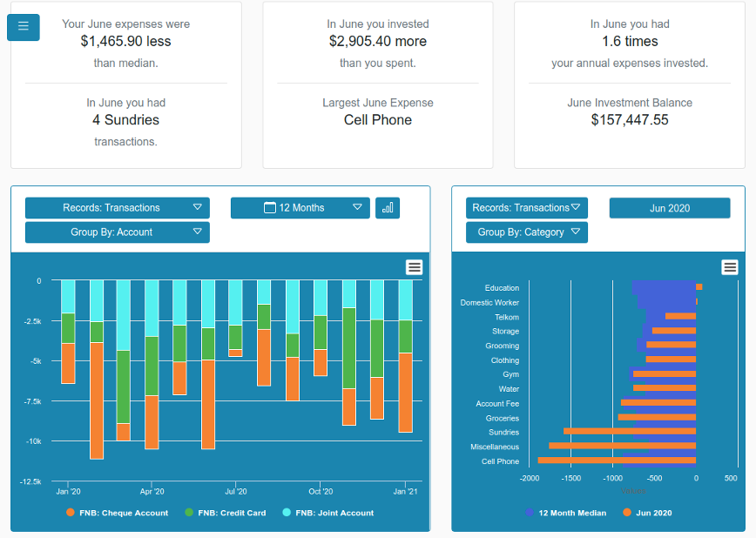The height and width of the screenshot is (538, 756).
Task: Toggle FNB: Credit Card legend series
Action: [x=226, y=513]
